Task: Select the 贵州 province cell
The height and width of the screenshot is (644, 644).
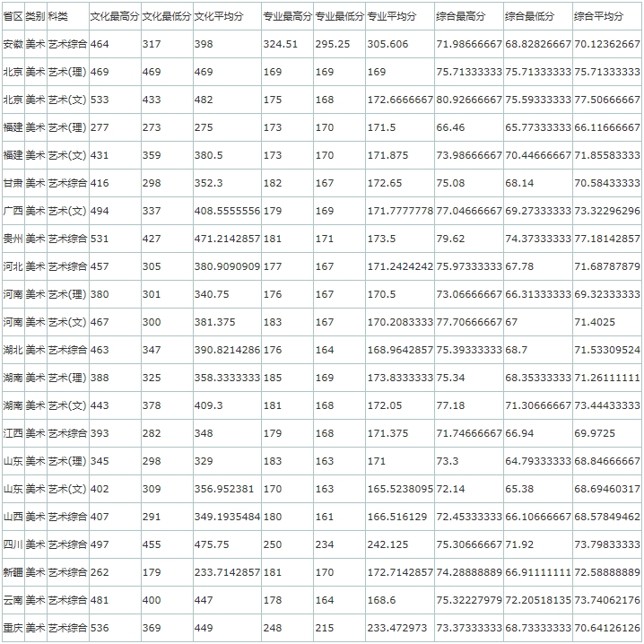Action: [13, 239]
